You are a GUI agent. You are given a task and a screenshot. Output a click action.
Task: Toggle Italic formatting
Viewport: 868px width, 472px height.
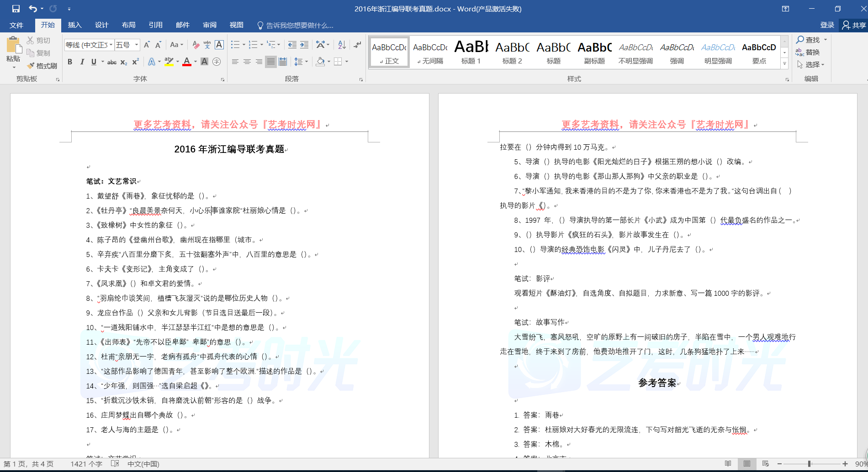[82, 62]
